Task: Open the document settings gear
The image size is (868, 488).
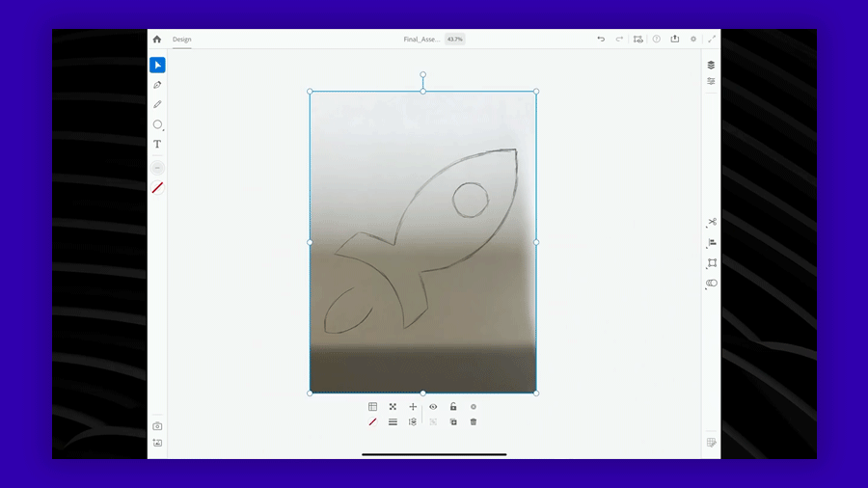Action: click(693, 39)
